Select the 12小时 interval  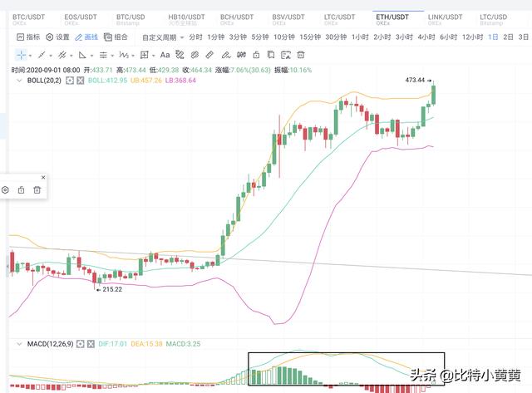pyautogui.click(x=472, y=37)
